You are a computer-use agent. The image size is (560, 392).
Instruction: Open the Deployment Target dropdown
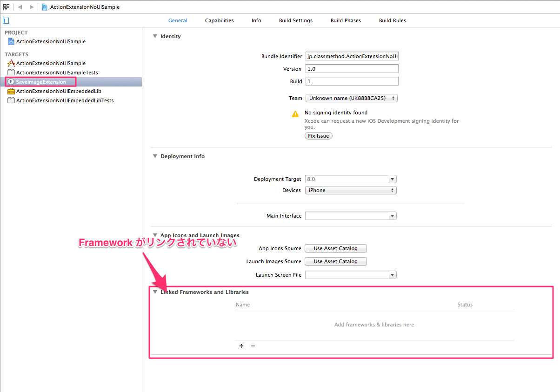pos(392,179)
